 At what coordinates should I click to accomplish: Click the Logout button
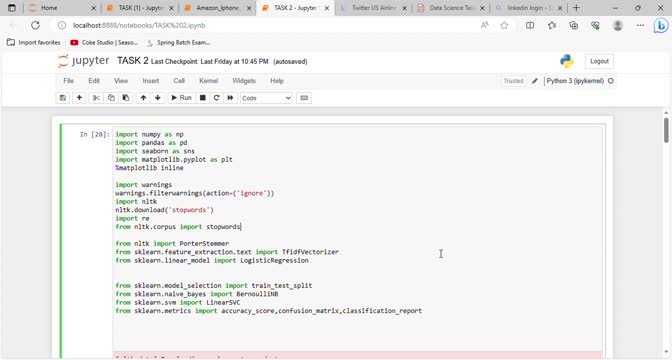(x=599, y=61)
